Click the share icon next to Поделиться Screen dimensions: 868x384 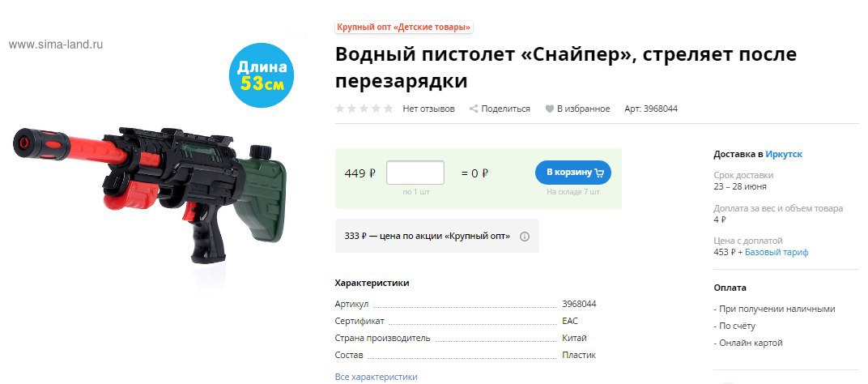(474, 109)
